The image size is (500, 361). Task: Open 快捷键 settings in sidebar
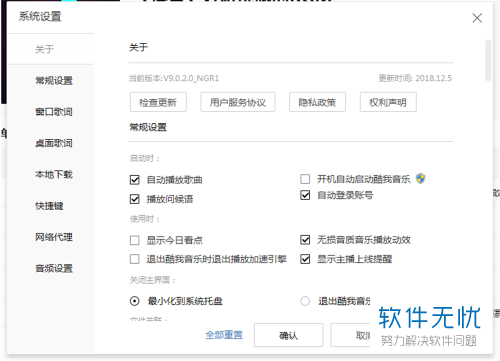[49, 206]
